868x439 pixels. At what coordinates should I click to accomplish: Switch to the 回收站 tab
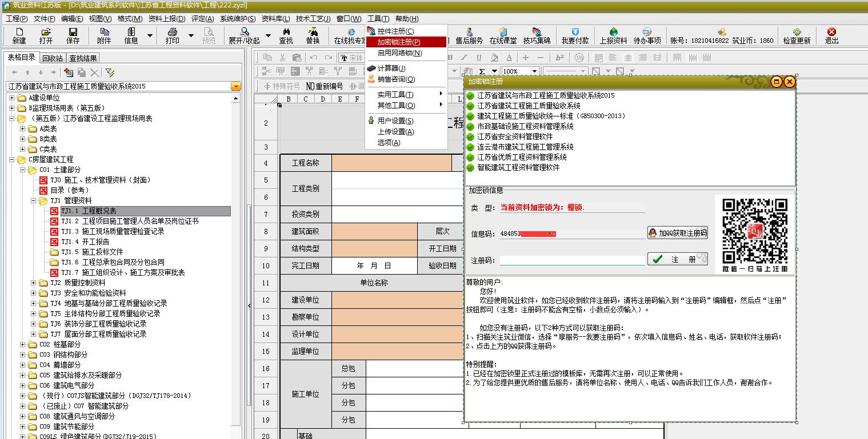pos(53,58)
